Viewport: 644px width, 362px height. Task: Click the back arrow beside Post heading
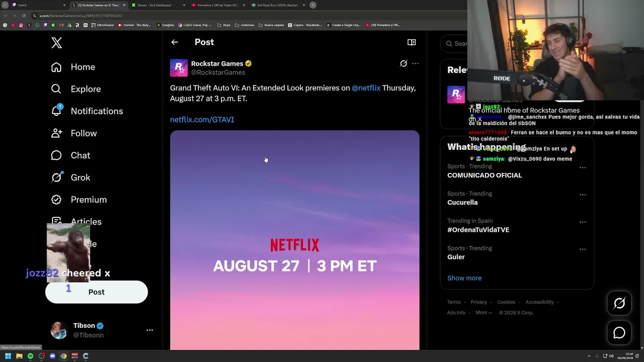pos(175,42)
